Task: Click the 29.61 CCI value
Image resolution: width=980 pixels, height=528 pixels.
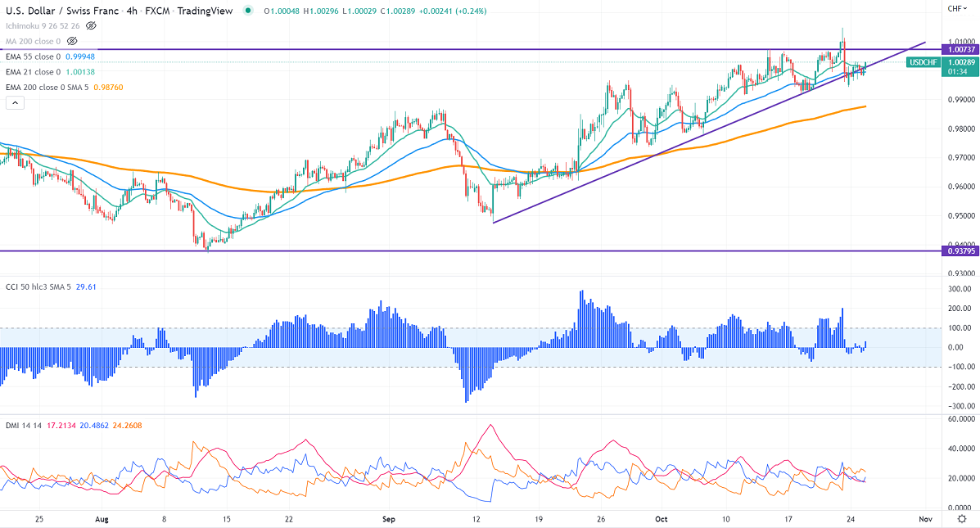Action: click(86, 287)
